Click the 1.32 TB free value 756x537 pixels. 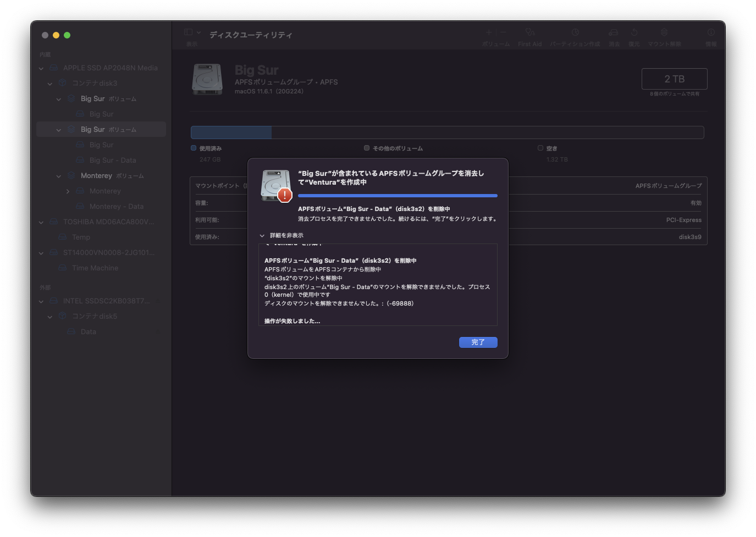pyautogui.click(x=557, y=159)
